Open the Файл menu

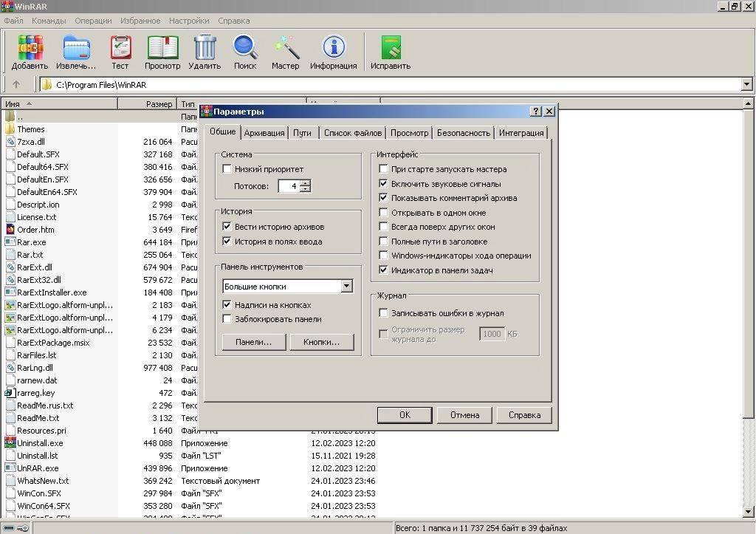[x=13, y=21]
